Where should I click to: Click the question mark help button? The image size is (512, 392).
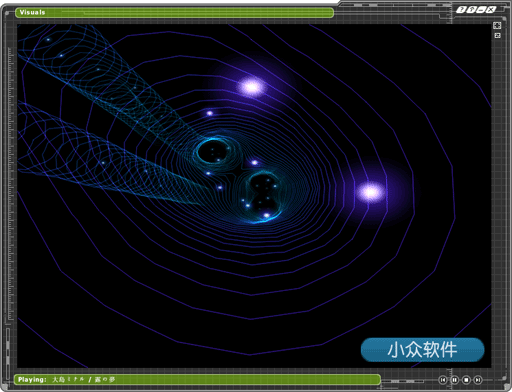click(x=461, y=10)
